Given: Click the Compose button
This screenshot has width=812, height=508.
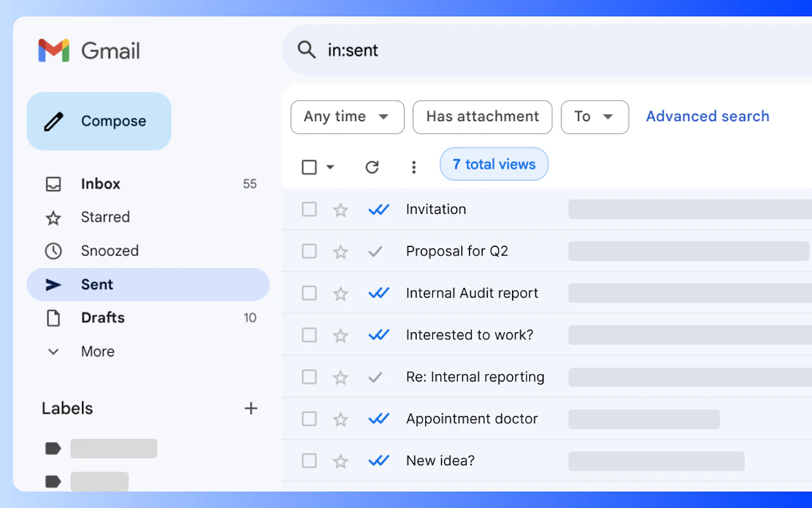Looking at the screenshot, I should point(99,121).
